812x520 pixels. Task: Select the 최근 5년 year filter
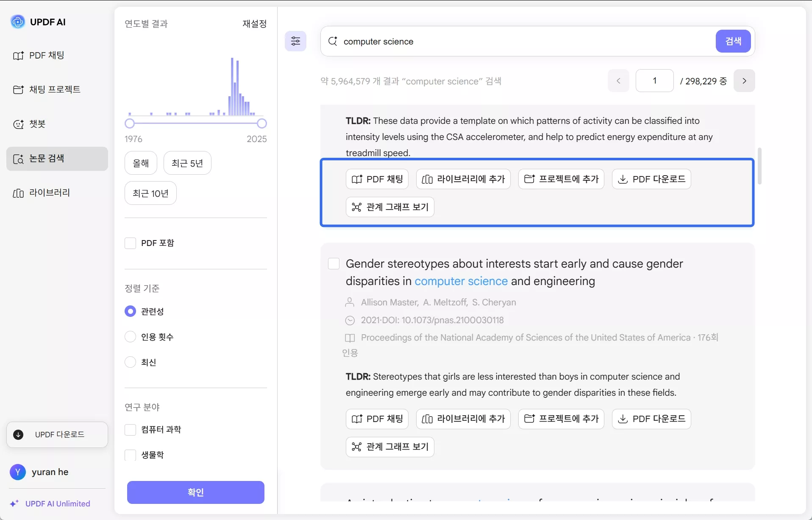(x=187, y=163)
